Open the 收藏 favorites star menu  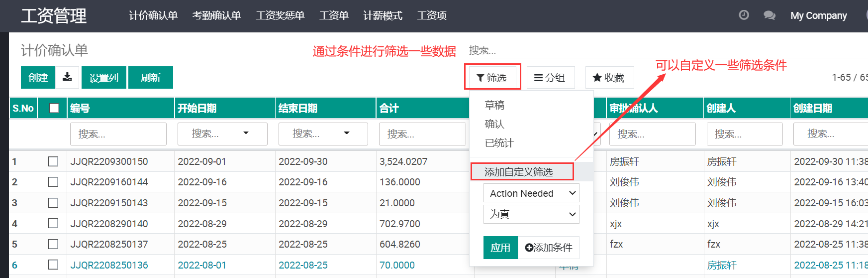coord(609,78)
